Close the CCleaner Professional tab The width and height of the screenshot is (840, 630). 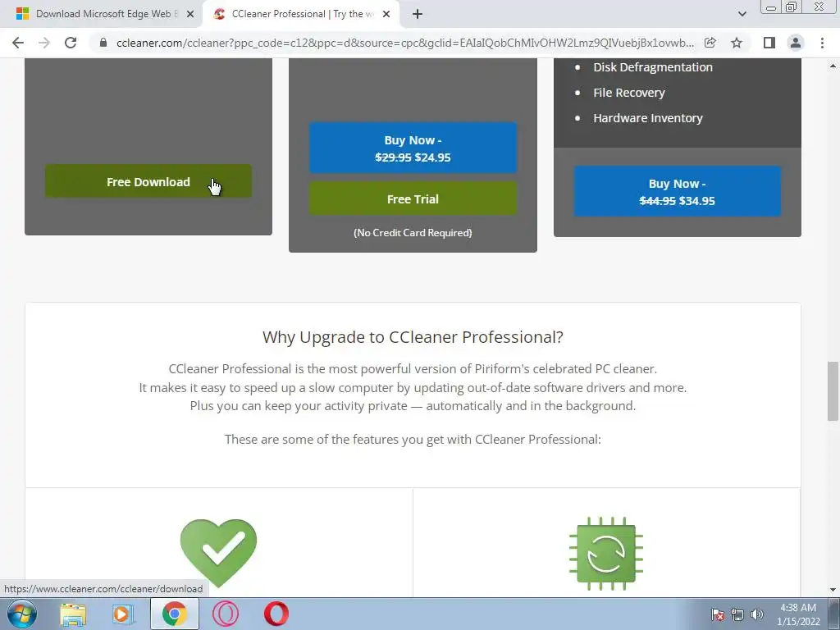386,14
